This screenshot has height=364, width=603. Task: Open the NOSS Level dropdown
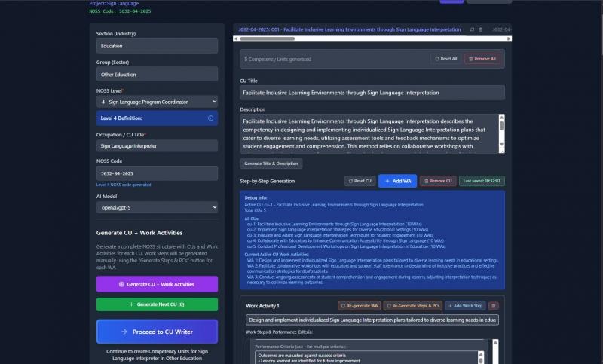[157, 101]
